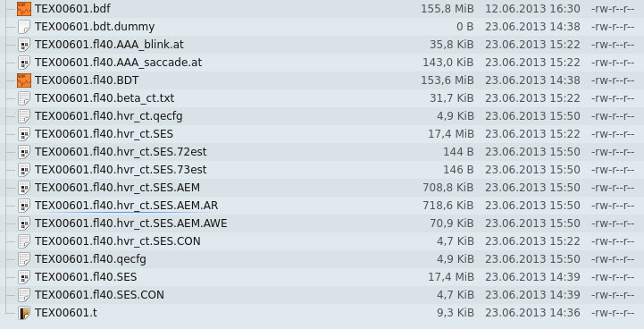This screenshot has height=329, width=644.
Task: Click the text icon of TEX00601.fl40.SES.CON
Action: click(x=24, y=295)
